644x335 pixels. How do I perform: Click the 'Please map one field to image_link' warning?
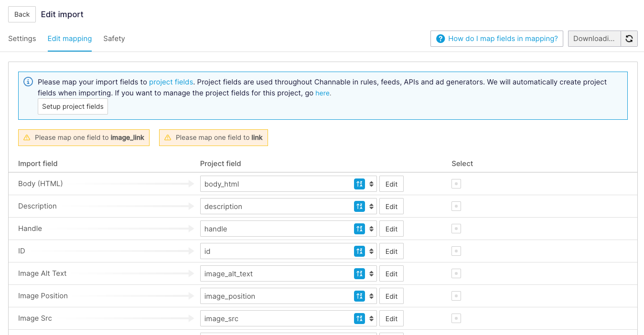pyautogui.click(x=84, y=137)
